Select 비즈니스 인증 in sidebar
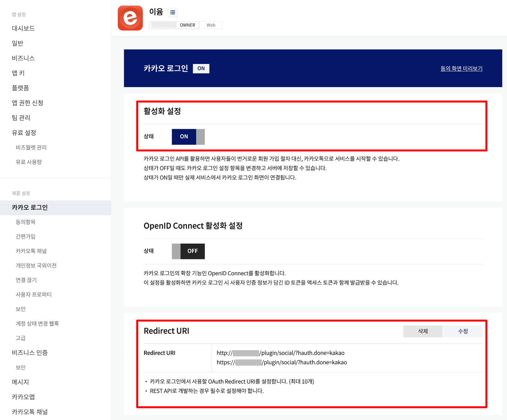Image resolution: width=507 pixels, height=420 pixels. 30,353
